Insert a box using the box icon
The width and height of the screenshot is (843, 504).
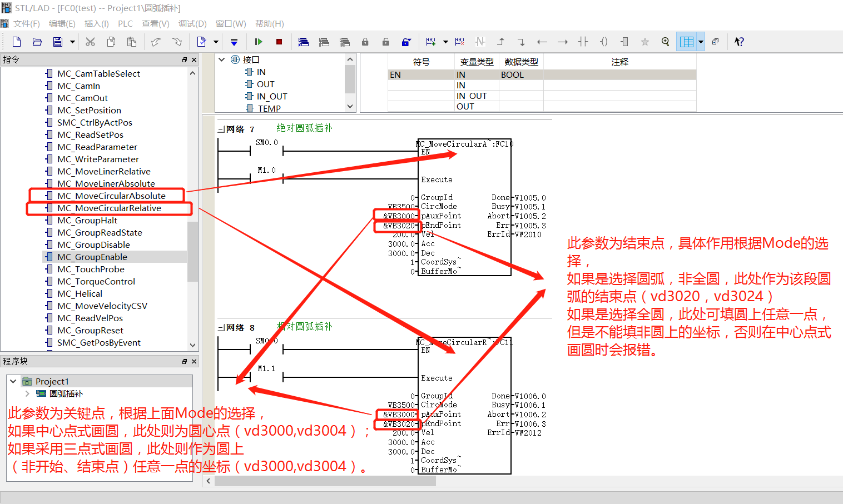pos(624,42)
